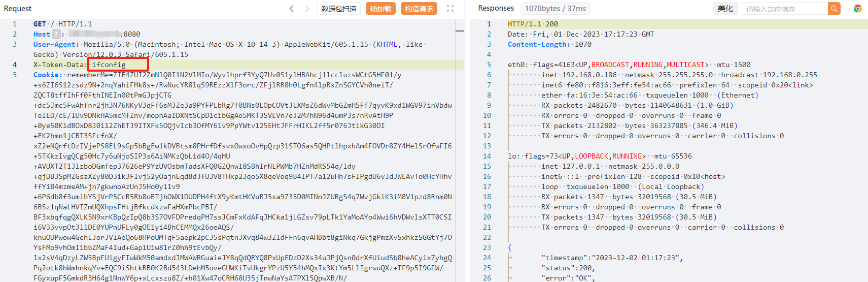Click the RX packets 2482670 line
Screen dimensions: 868x282
tap(637, 105)
